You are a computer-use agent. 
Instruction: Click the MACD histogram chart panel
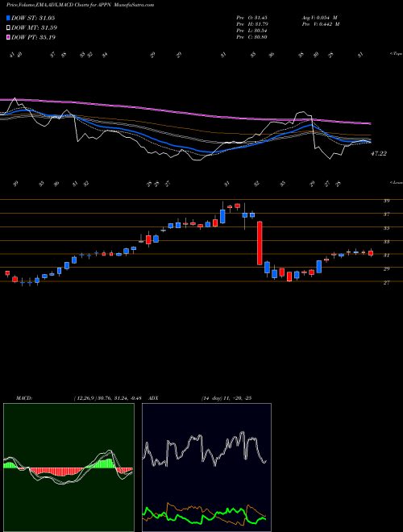click(x=69, y=468)
